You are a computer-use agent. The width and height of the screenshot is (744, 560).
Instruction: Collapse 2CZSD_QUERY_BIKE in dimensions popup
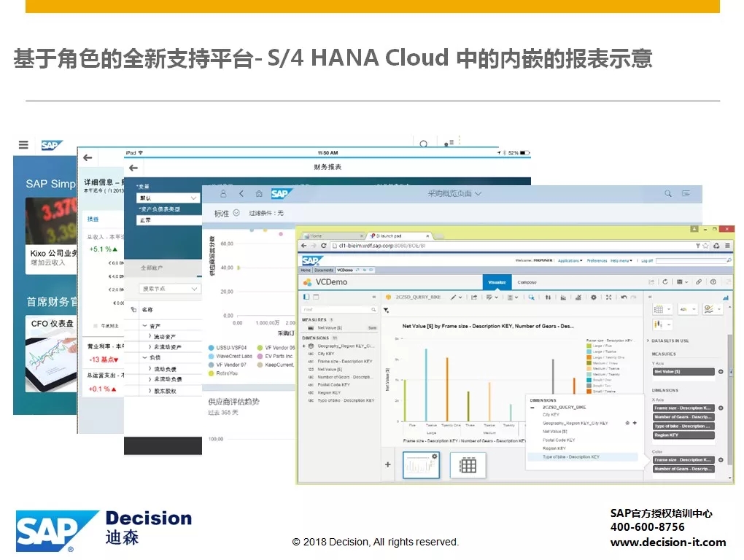pyautogui.click(x=532, y=408)
